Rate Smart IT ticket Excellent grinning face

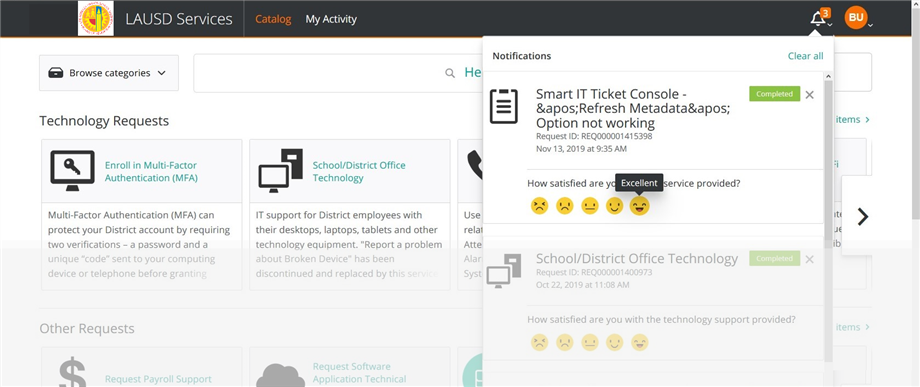click(x=640, y=206)
